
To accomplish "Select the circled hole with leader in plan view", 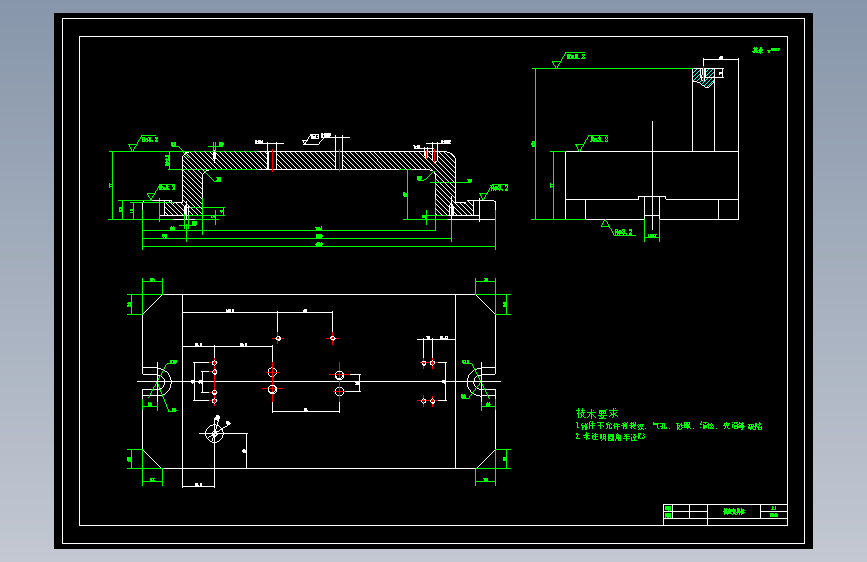I will [x=215, y=432].
